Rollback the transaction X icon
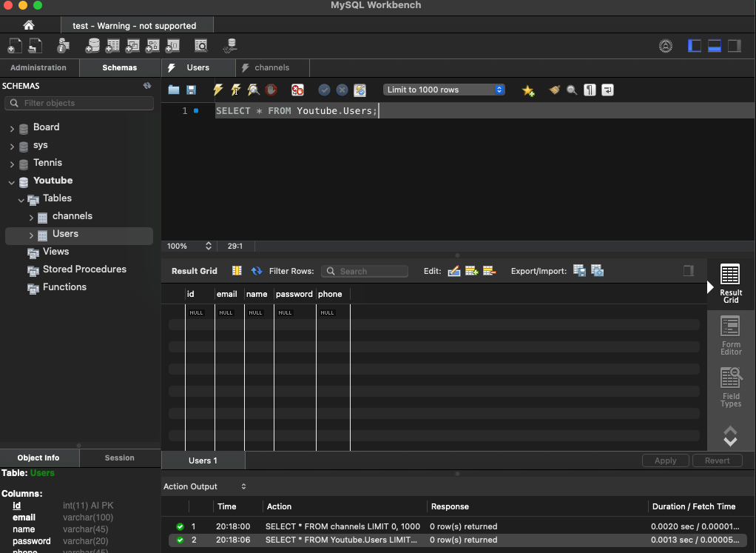The image size is (756, 553). 342,90
